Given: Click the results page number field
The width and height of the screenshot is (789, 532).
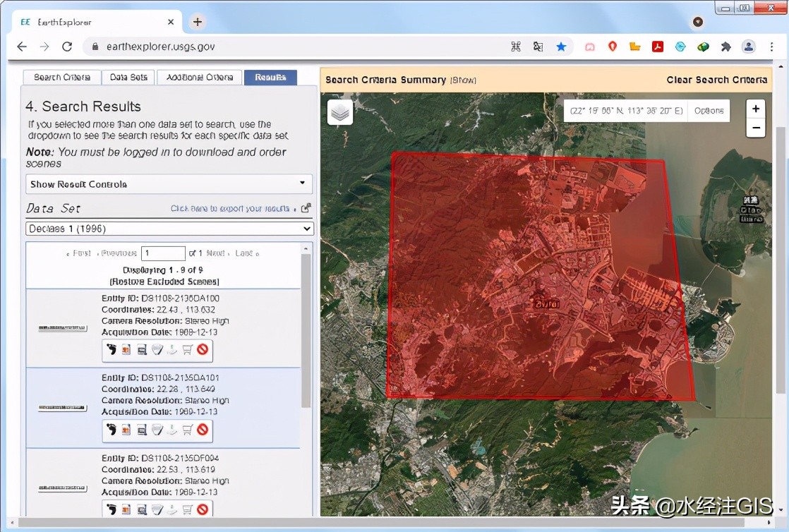Looking at the screenshot, I should [164, 253].
